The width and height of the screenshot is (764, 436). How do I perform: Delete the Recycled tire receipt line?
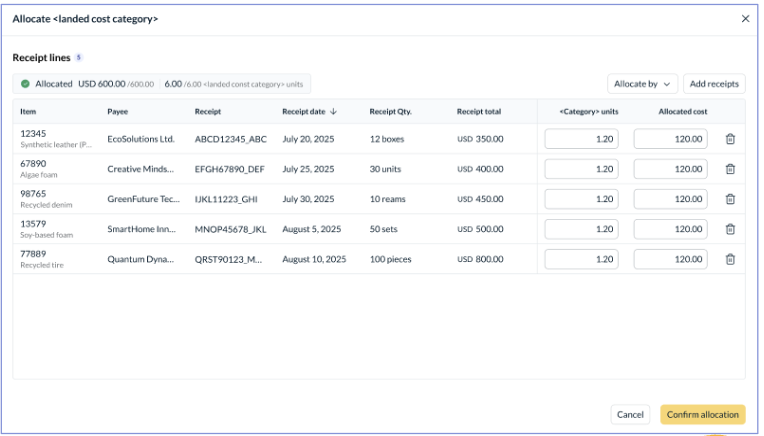[x=730, y=259]
